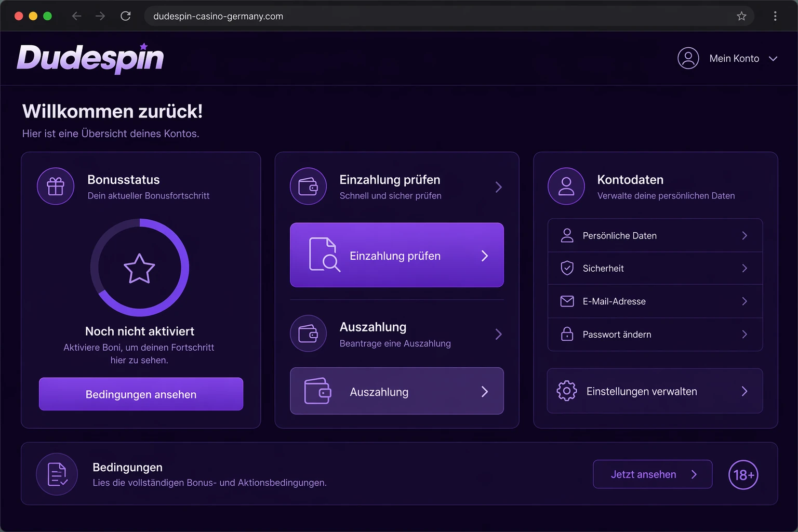Viewport: 798px width, 532px height.
Task: Click wallet icon inside Auszahlung button
Action: coord(318,391)
